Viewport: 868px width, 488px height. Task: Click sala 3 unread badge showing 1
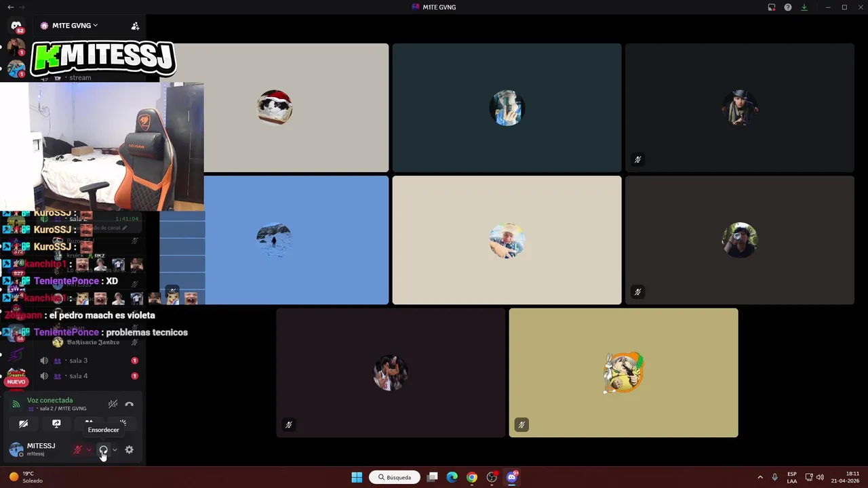click(135, 361)
